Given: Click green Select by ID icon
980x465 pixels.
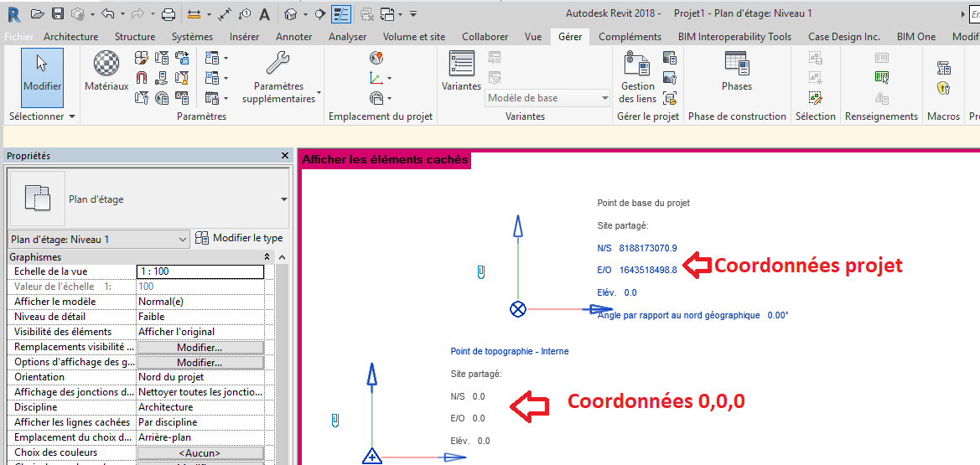Looking at the screenshot, I should (882, 78).
